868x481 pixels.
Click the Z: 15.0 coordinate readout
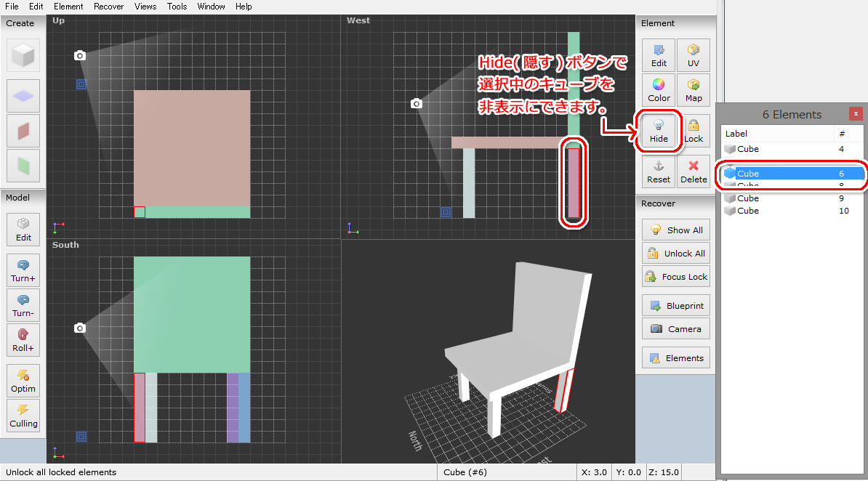tap(664, 472)
